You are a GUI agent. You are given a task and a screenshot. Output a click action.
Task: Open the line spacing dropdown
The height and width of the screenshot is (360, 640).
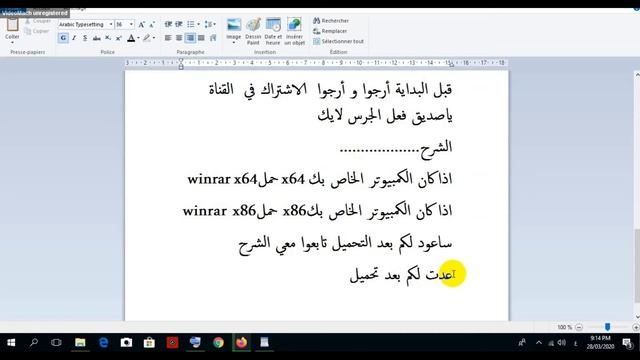click(210, 24)
